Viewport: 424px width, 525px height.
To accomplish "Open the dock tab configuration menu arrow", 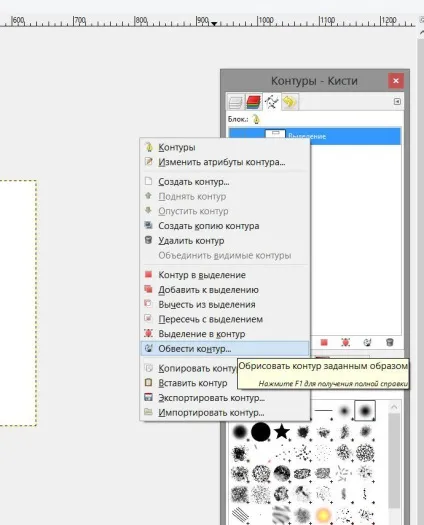I will pos(397,101).
